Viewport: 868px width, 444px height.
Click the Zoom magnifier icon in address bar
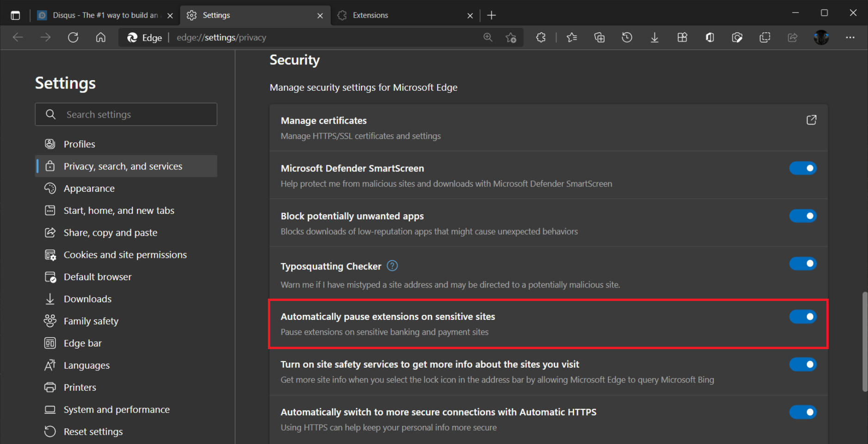pos(488,38)
